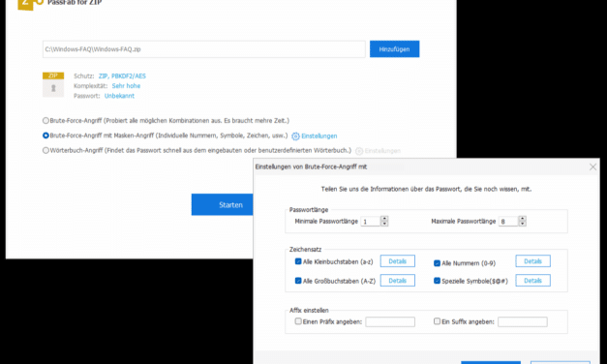607x364 pixels.
Task: Open Details for Alle Großbuchstaben
Action: tap(398, 281)
